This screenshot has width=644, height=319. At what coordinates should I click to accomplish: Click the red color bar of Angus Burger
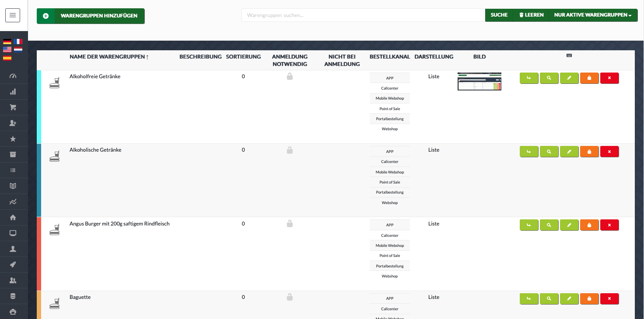39,254
